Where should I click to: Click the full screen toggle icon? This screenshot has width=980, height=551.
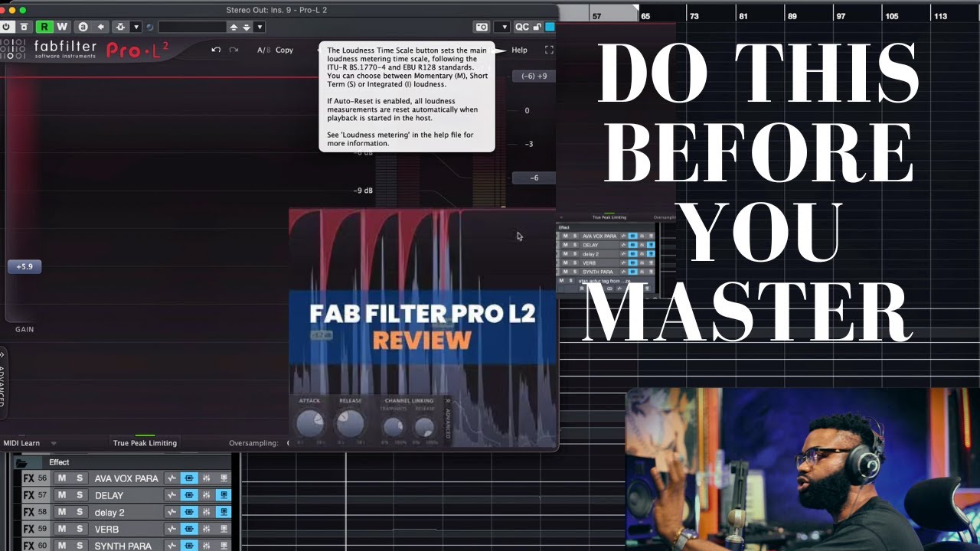point(549,50)
